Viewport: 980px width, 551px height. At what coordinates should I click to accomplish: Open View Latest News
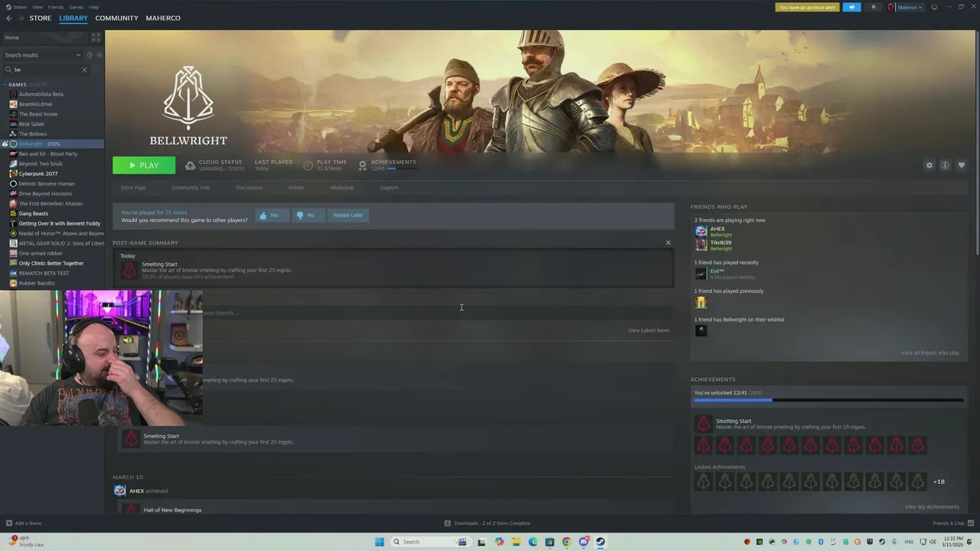click(648, 331)
